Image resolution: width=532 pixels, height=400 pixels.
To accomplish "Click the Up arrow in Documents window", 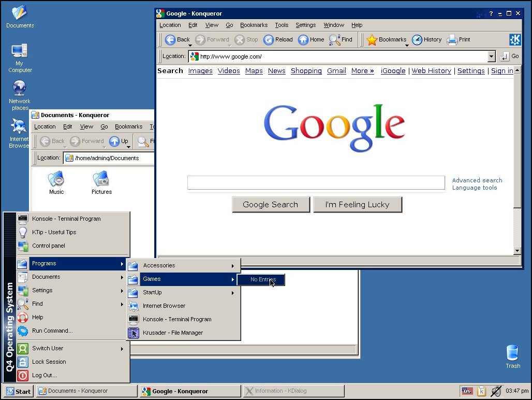I will 114,141.
